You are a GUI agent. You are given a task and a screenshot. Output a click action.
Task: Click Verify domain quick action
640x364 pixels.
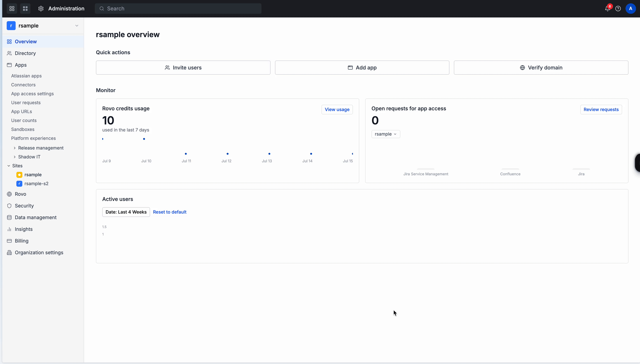(x=541, y=67)
